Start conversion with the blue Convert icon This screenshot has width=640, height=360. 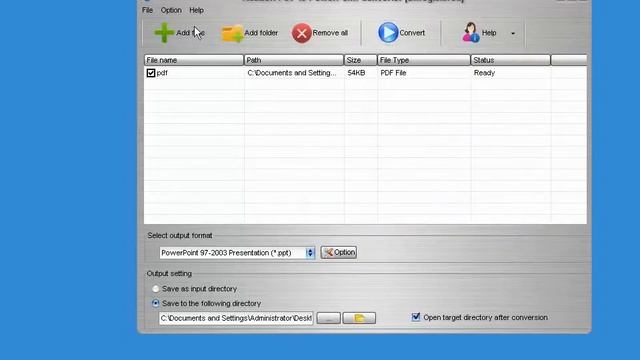pos(388,33)
